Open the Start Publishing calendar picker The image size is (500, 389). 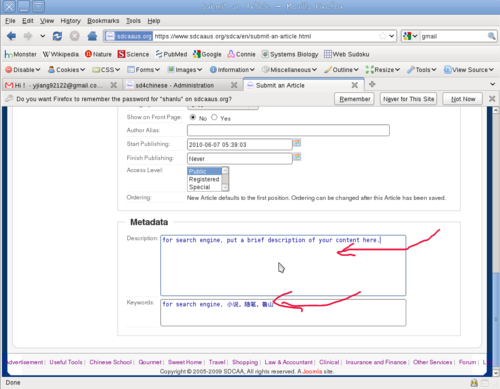(x=297, y=143)
